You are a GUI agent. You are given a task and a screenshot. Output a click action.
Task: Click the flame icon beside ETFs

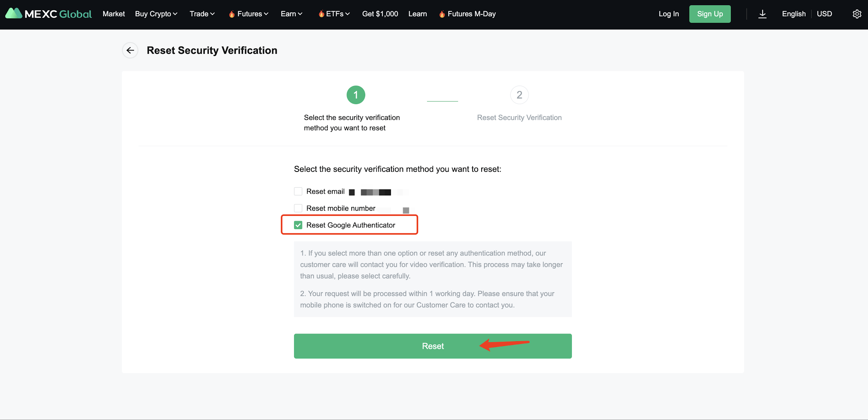point(322,14)
